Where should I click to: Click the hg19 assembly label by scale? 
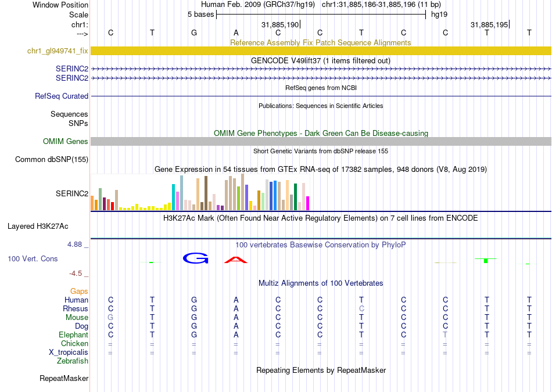coord(439,15)
